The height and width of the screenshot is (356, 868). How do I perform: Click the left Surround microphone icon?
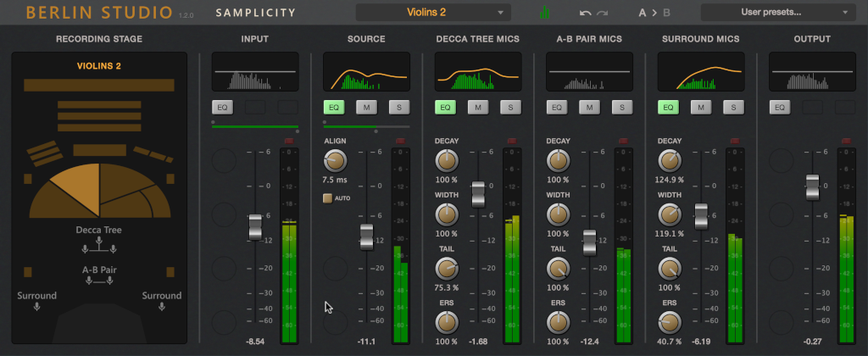[x=36, y=306]
